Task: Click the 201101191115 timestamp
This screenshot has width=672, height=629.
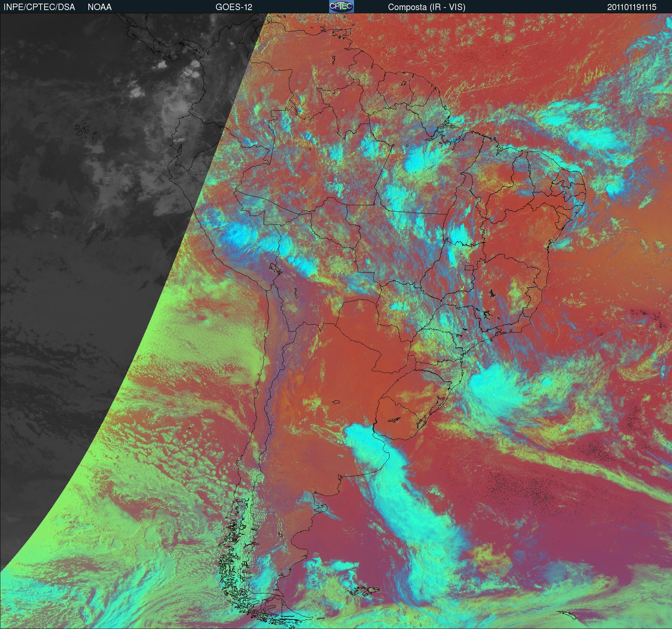Action: pos(632,7)
